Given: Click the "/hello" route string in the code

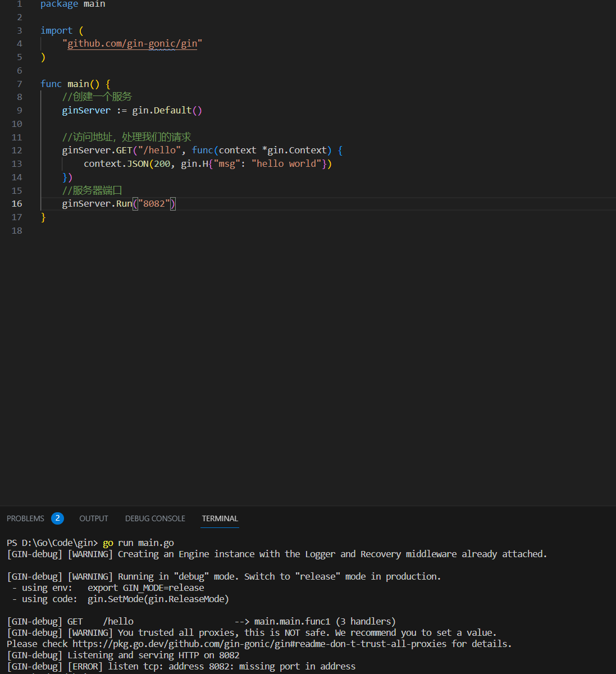Looking at the screenshot, I should 159,151.
